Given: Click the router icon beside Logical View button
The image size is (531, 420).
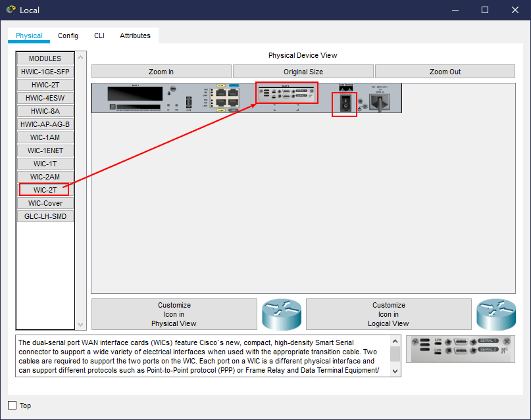Looking at the screenshot, I should pos(496,314).
